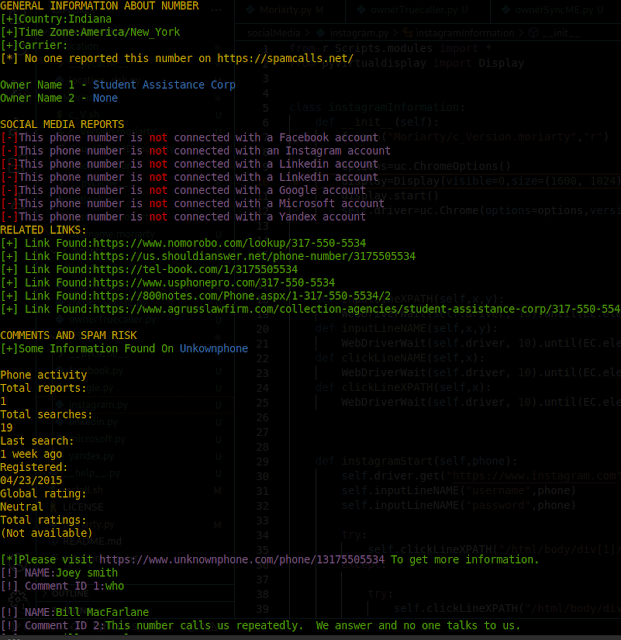
Task: Click the 'Phone activity' label
Action: (x=43, y=375)
